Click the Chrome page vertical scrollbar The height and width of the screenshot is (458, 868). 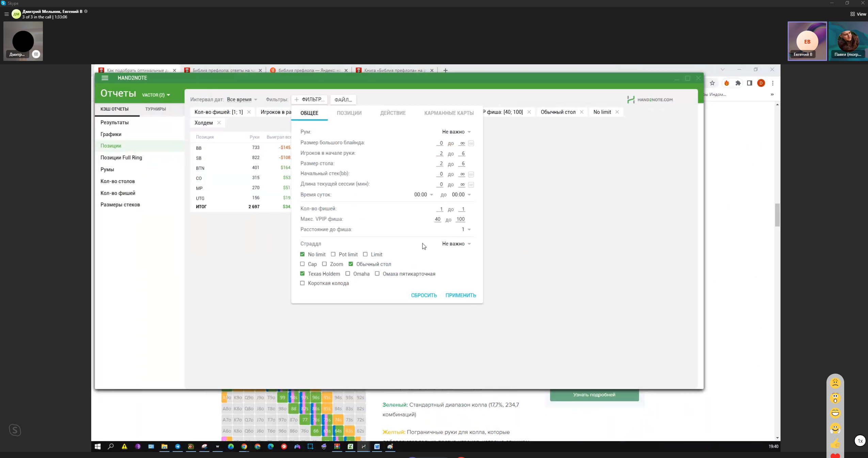(x=777, y=214)
